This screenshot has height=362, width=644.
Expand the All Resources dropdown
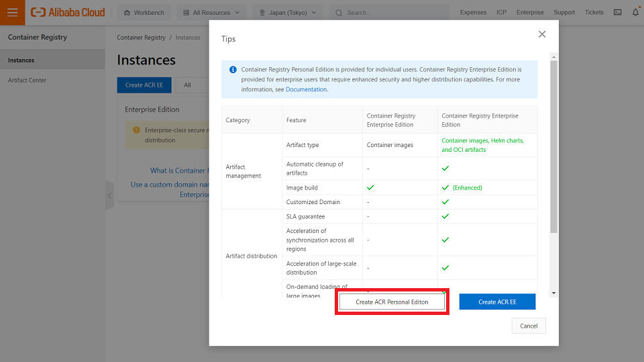click(x=211, y=12)
